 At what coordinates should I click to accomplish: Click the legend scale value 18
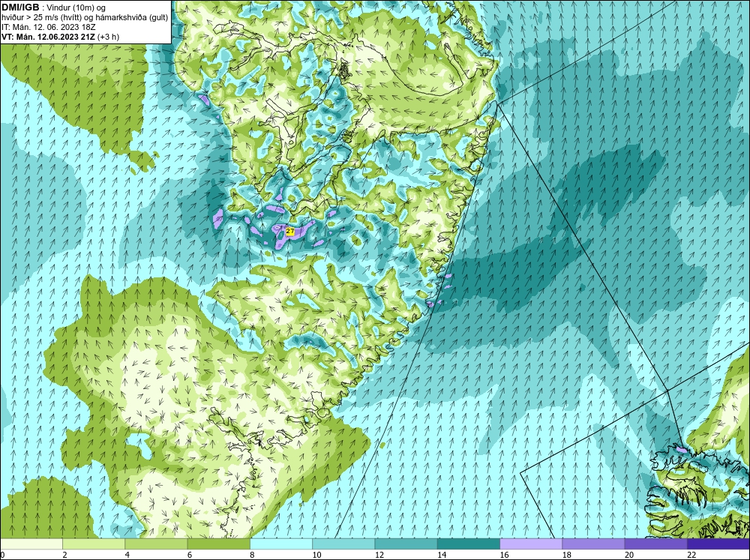(566, 555)
